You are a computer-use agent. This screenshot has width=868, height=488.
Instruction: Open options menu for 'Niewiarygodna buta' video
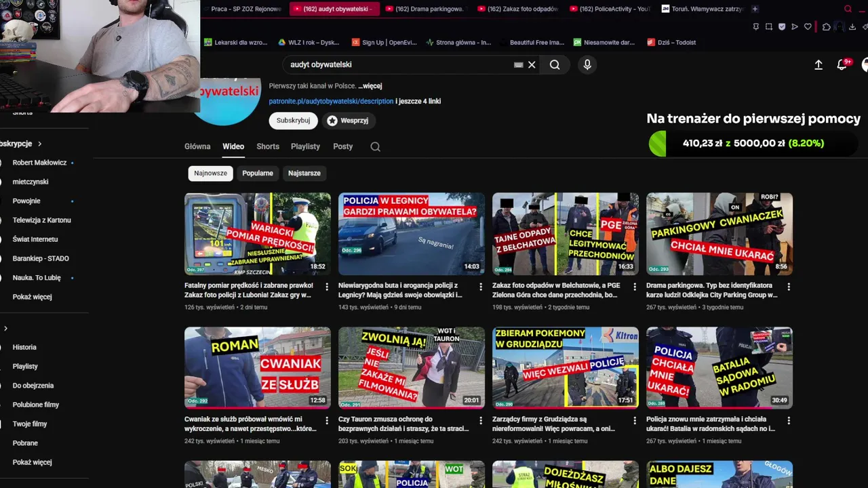click(481, 287)
